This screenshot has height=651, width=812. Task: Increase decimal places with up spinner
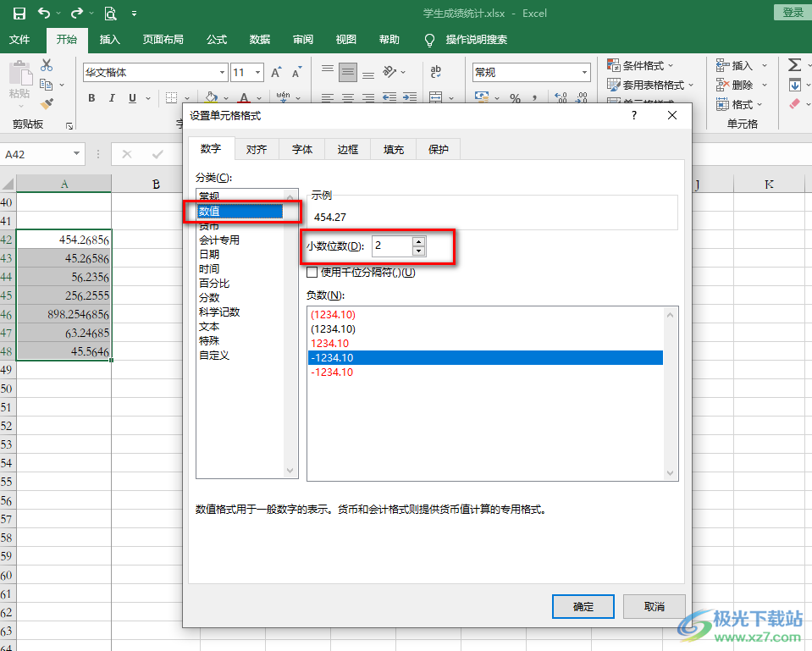pos(418,241)
